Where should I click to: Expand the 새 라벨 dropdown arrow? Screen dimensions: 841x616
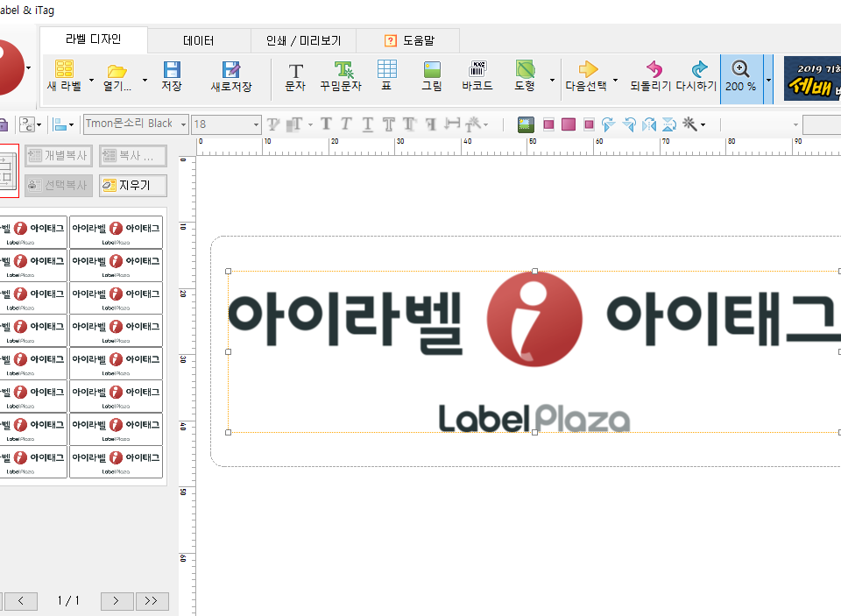coord(91,81)
